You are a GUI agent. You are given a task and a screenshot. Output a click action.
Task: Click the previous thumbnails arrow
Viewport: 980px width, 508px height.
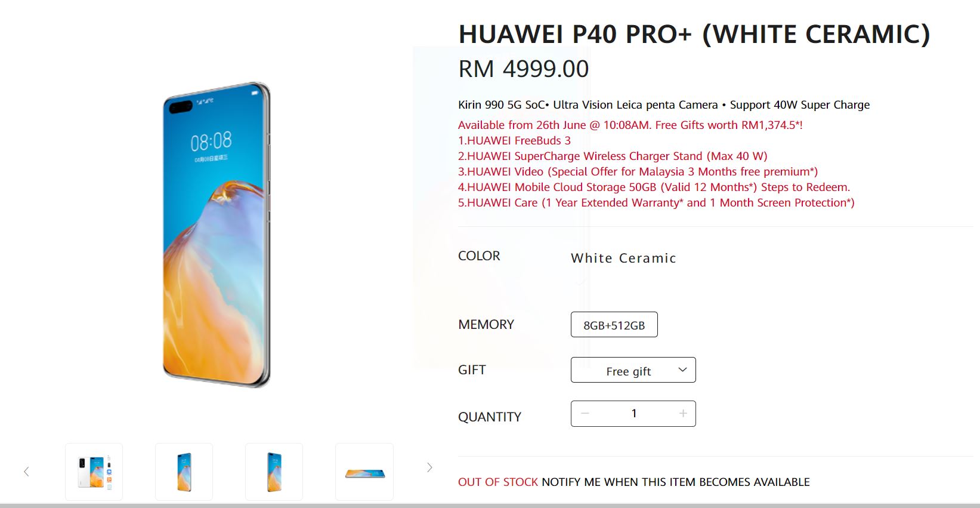tap(26, 472)
